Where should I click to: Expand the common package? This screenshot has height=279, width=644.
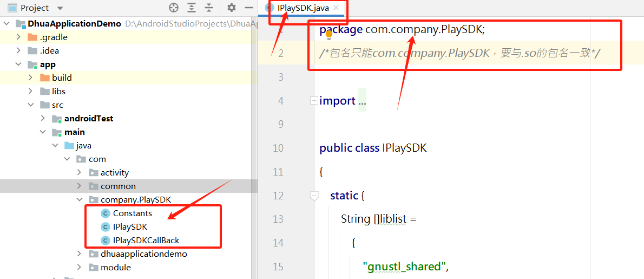pyautogui.click(x=79, y=186)
